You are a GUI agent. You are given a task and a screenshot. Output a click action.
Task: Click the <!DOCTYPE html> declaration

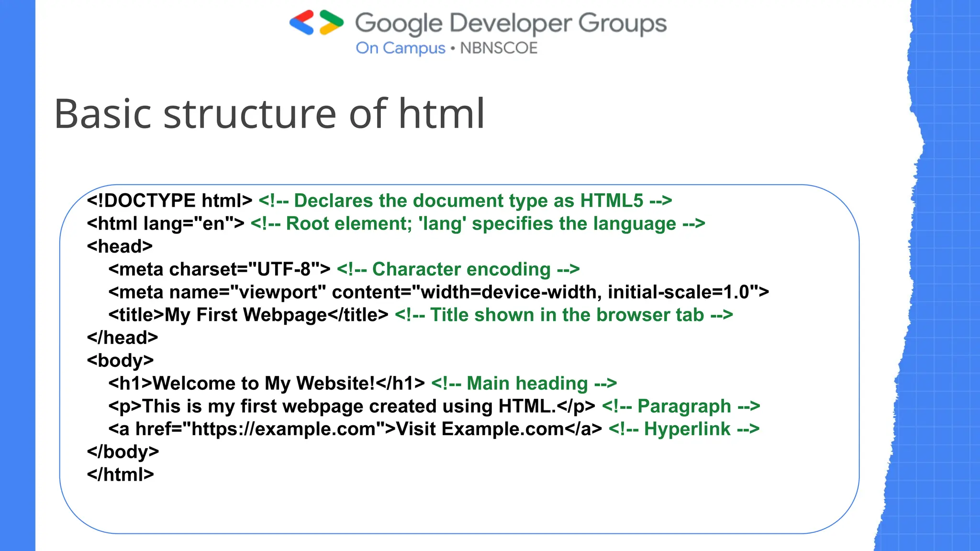pos(169,201)
